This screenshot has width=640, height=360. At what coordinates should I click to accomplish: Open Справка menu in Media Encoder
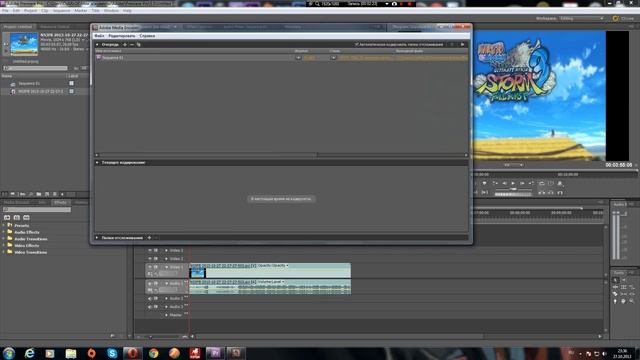147,36
